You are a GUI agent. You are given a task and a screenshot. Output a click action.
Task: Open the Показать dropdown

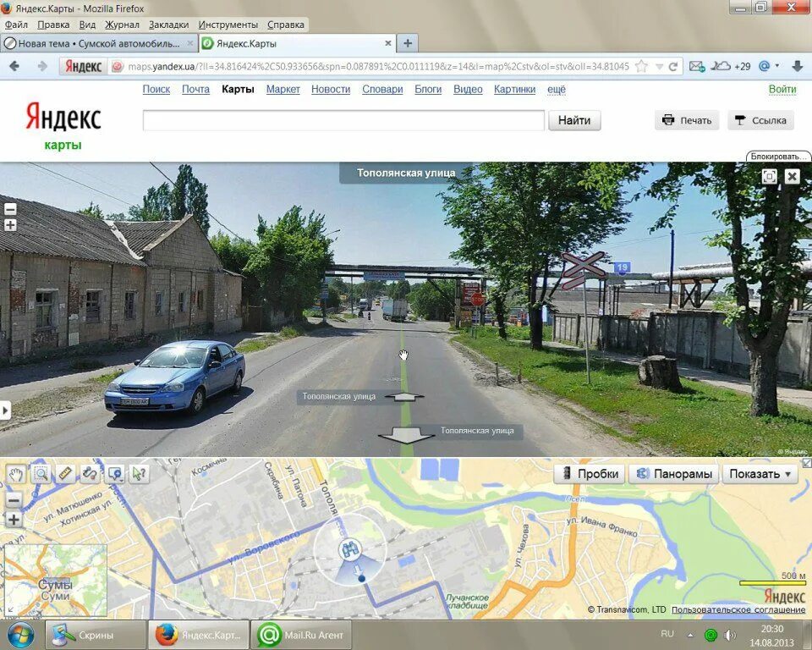[760, 474]
